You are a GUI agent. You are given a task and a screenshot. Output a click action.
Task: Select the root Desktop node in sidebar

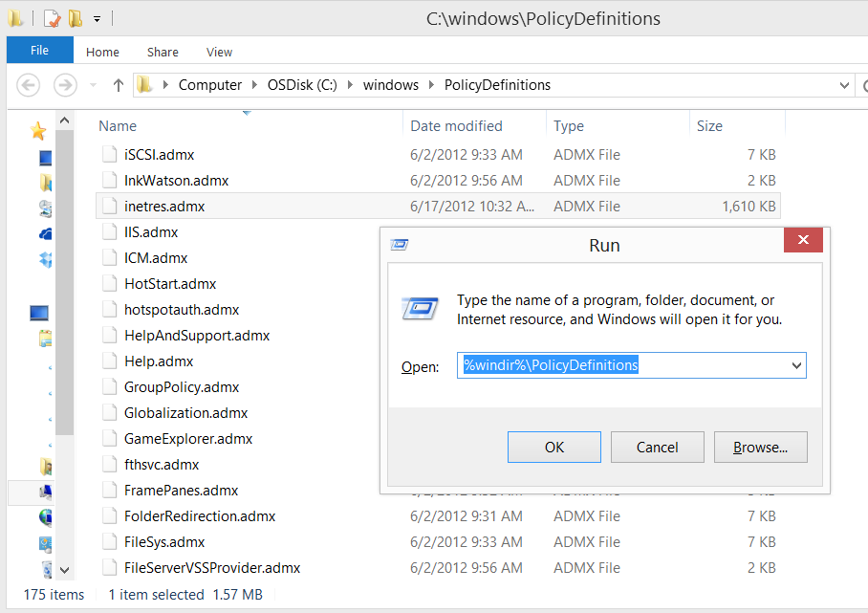39,313
